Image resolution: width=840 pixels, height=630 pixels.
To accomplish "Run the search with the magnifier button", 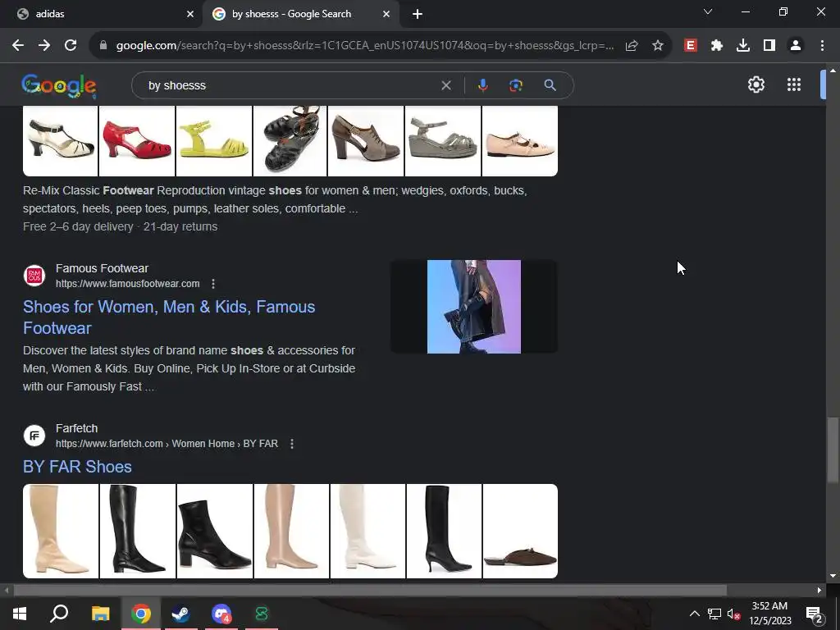I will coord(550,85).
